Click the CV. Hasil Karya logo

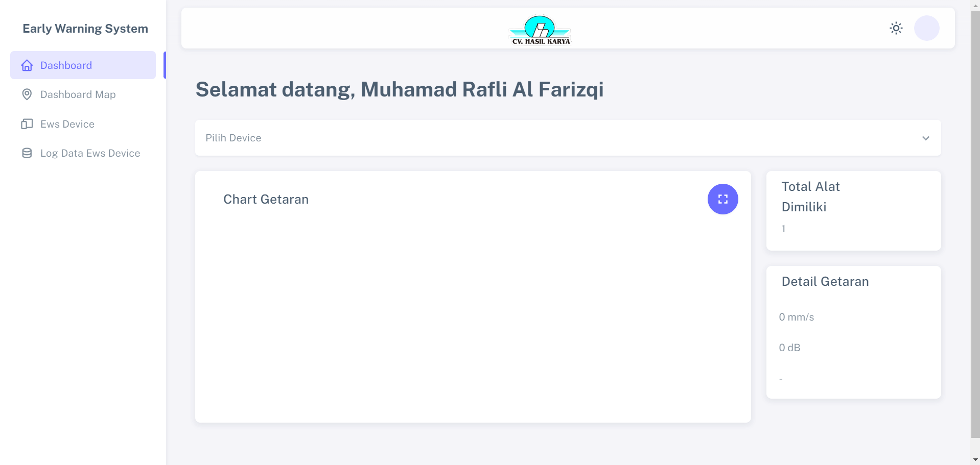541,30
